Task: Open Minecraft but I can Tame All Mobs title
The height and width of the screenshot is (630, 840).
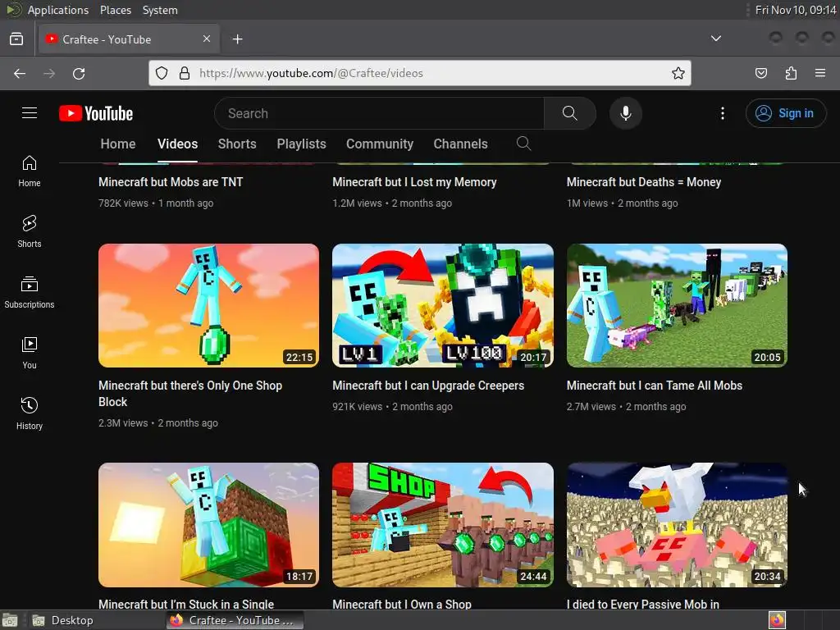Action: (654, 386)
